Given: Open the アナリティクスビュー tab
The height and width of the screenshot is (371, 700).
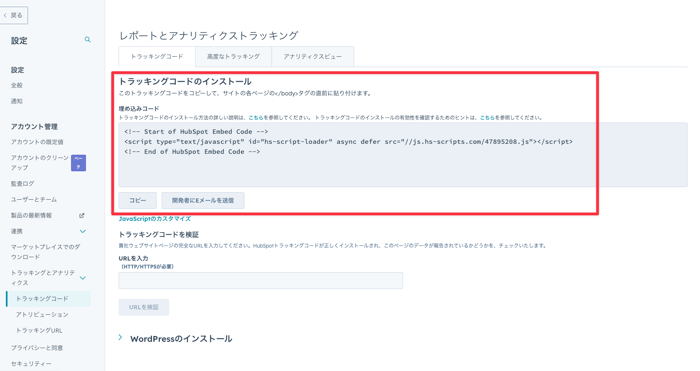Looking at the screenshot, I should tap(312, 57).
